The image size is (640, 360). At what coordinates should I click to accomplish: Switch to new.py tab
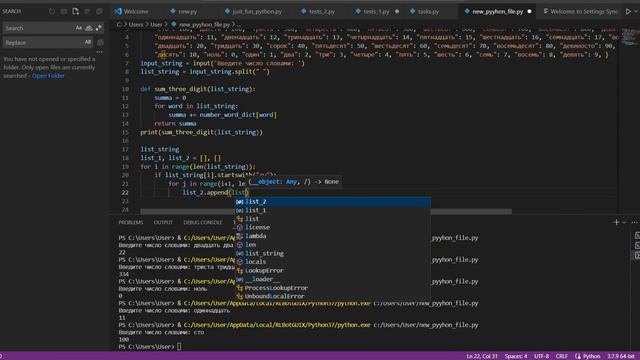coord(187,11)
